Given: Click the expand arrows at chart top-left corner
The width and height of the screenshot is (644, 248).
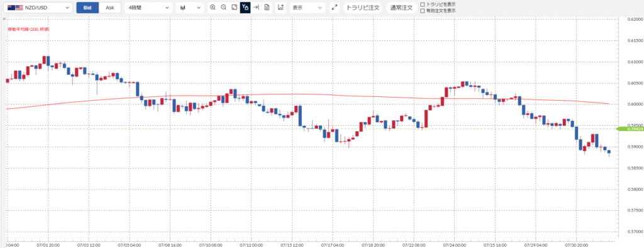Looking at the screenshot, I should coord(4,19).
